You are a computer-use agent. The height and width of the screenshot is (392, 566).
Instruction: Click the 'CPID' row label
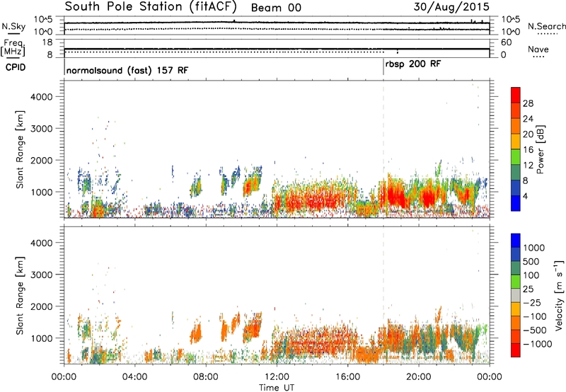(x=16, y=67)
